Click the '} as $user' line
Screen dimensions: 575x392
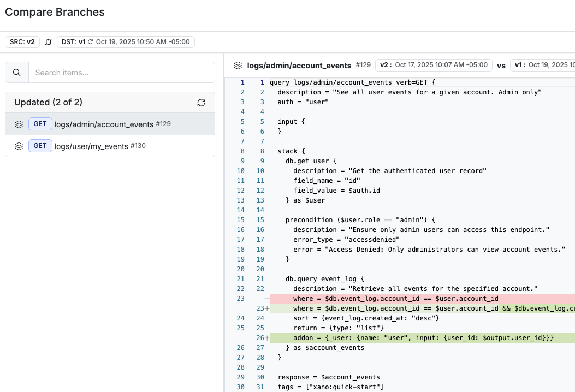(x=305, y=200)
